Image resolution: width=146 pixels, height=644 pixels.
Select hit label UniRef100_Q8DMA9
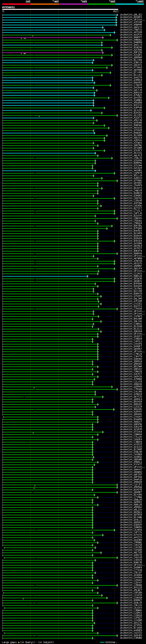131,58
